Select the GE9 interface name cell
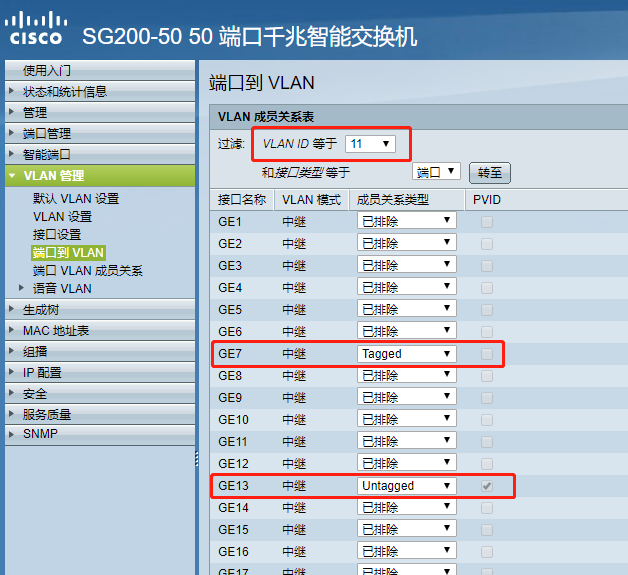628x575 pixels. (230, 398)
